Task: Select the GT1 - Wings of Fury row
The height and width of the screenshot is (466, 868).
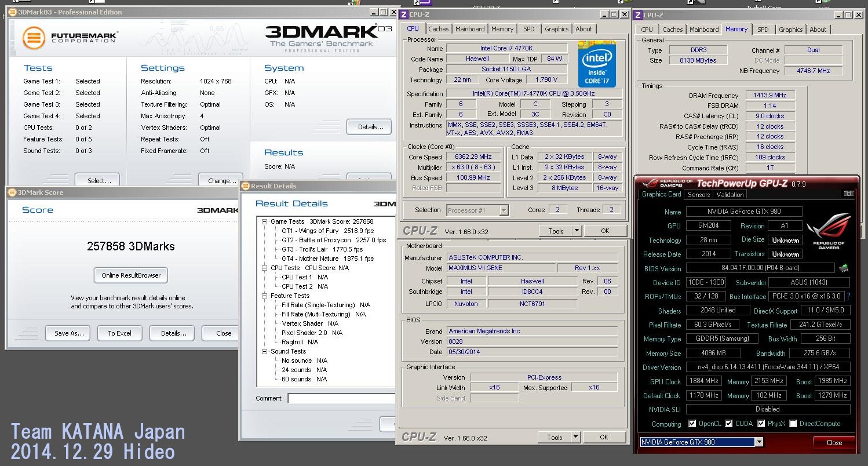Action: point(327,231)
